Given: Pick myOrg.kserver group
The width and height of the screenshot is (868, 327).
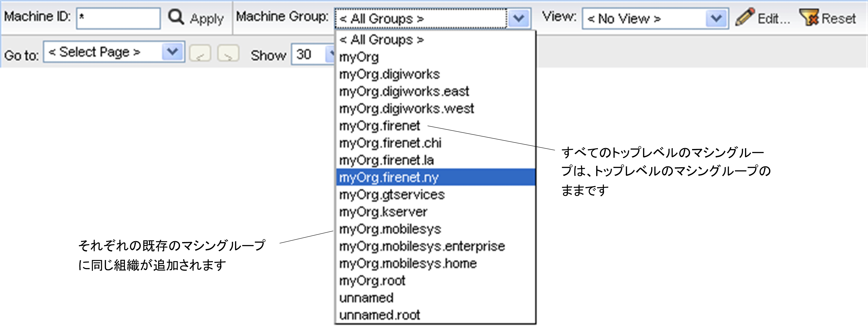Looking at the screenshot, I should click(435, 212).
